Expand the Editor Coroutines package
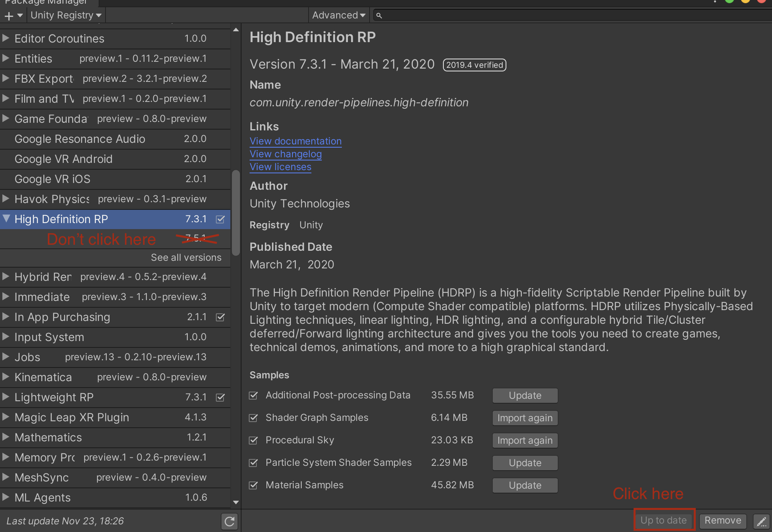This screenshot has height=532, width=772. tap(6, 38)
